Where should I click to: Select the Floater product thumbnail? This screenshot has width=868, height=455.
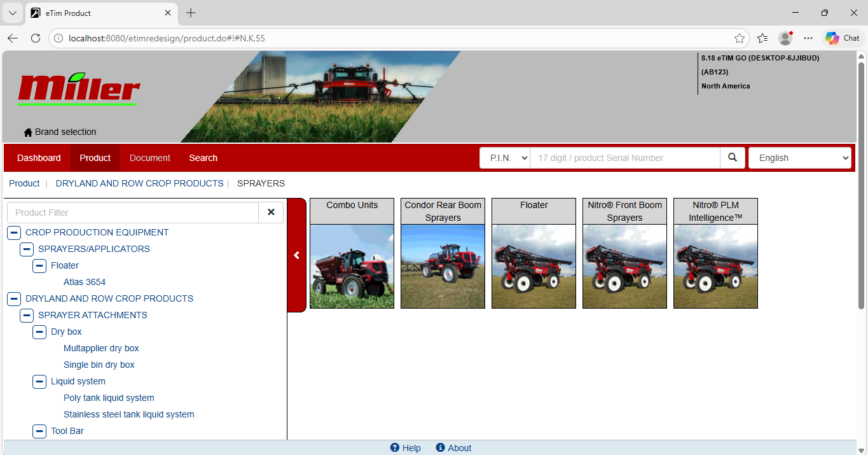(x=534, y=253)
